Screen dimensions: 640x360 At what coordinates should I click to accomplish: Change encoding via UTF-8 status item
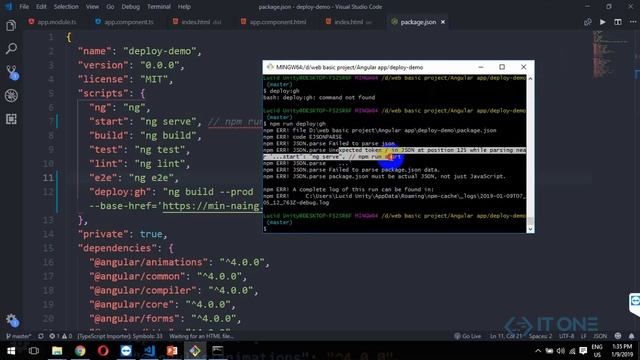click(567, 336)
